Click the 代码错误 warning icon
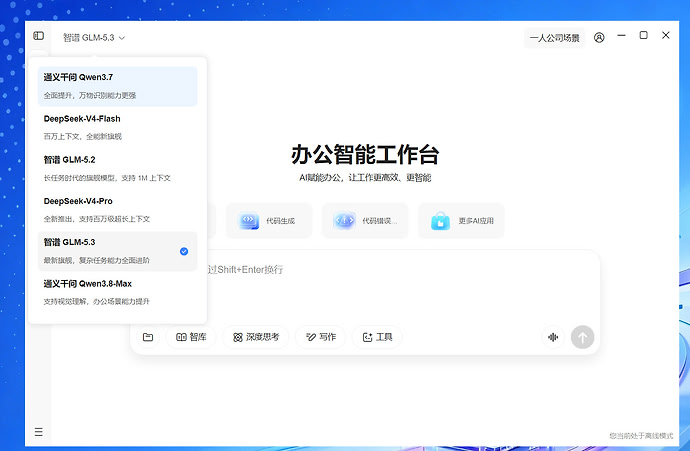Viewport: 690px width, 451px height. pyautogui.click(x=345, y=220)
